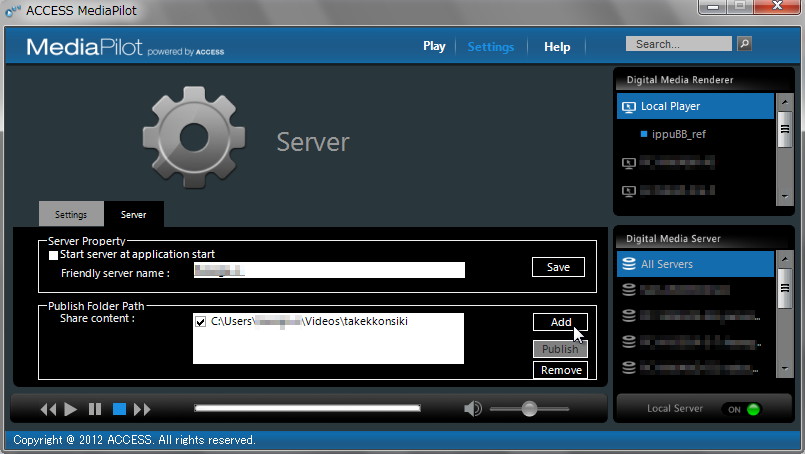Click the fast-forward playback button
The image size is (805, 454).
142,409
